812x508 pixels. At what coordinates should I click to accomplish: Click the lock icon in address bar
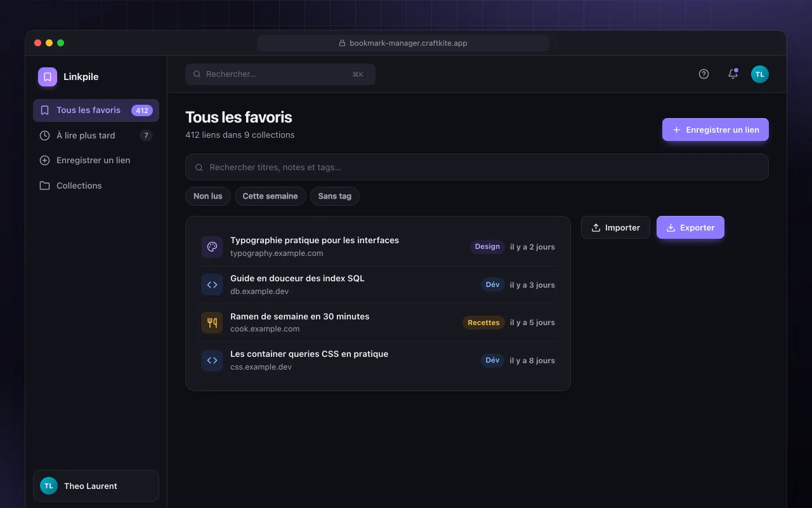coord(343,43)
